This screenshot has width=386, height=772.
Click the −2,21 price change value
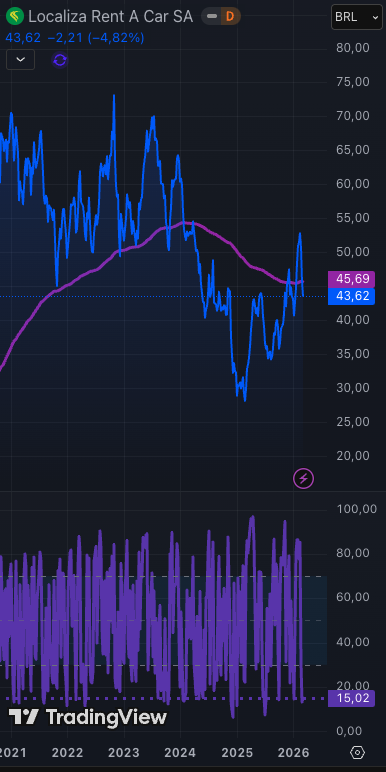tap(65, 38)
